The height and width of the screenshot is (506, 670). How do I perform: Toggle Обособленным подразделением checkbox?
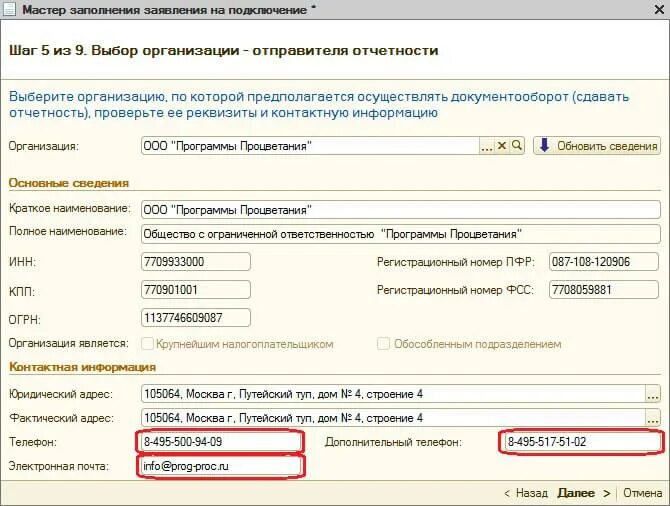(383, 344)
